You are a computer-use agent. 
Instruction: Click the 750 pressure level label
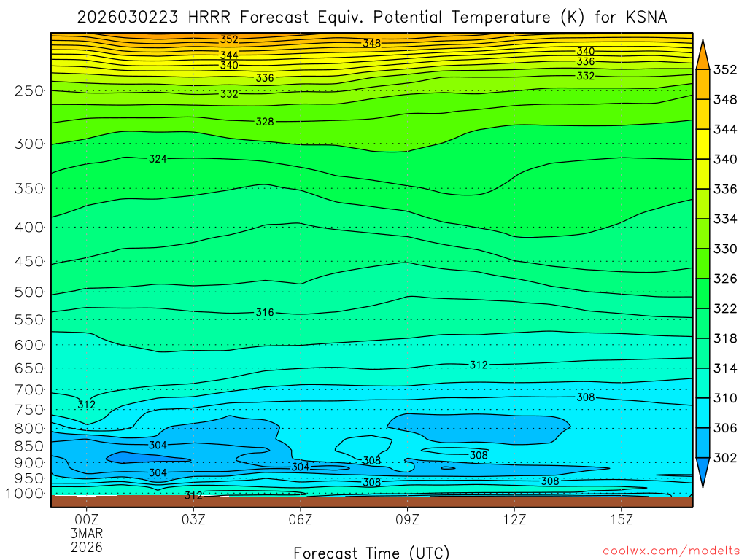coord(29,410)
